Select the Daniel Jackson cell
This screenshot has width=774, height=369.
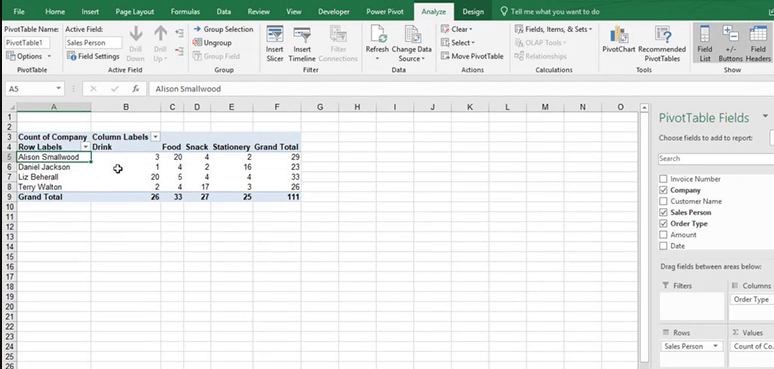coord(54,167)
